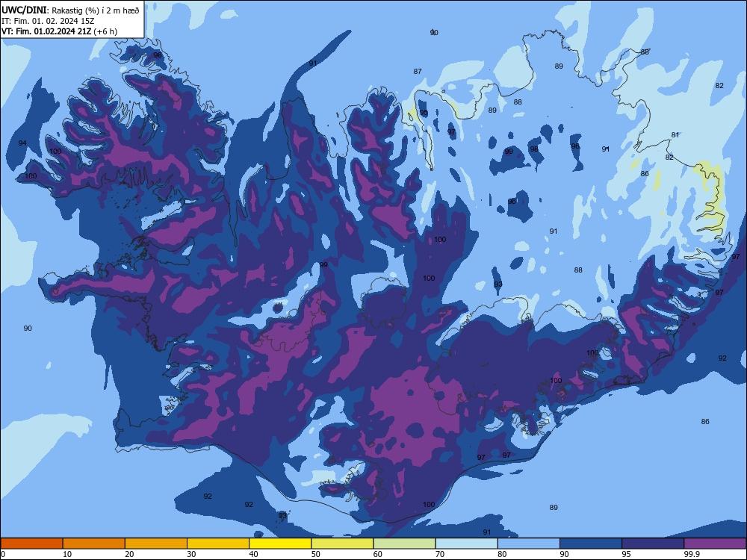Click the legend tick label '30'
The height and width of the screenshot is (560, 747).
[191, 554]
